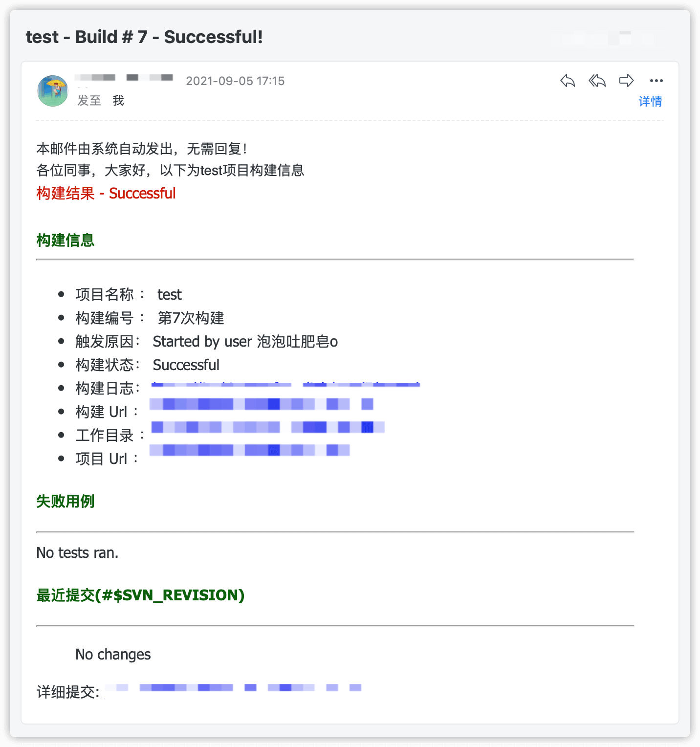Click the heading 最近提交(#$SVN_REVISION)
This screenshot has width=700, height=747.
pos(140,595)
